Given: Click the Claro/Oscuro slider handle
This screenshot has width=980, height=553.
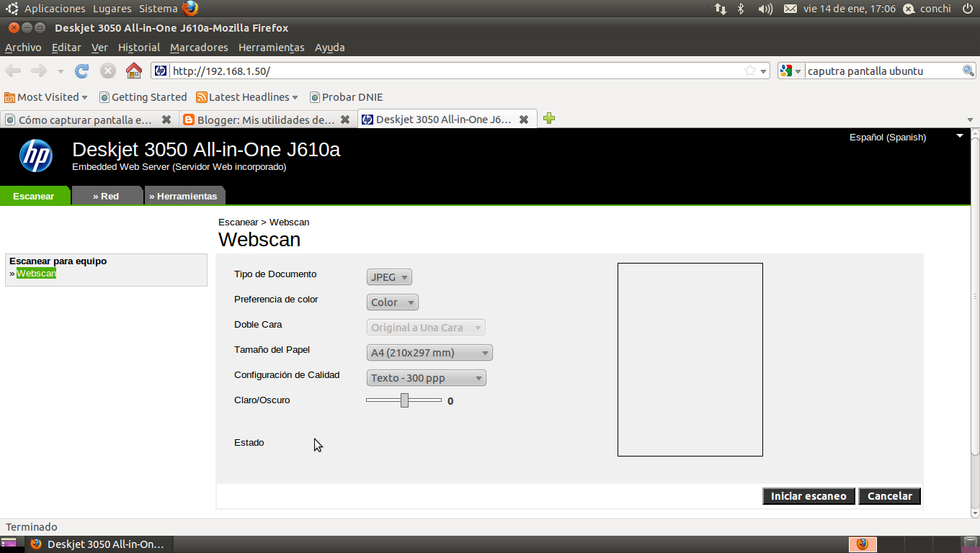Looking at the screenshot, I should click(x=404, y=400).
